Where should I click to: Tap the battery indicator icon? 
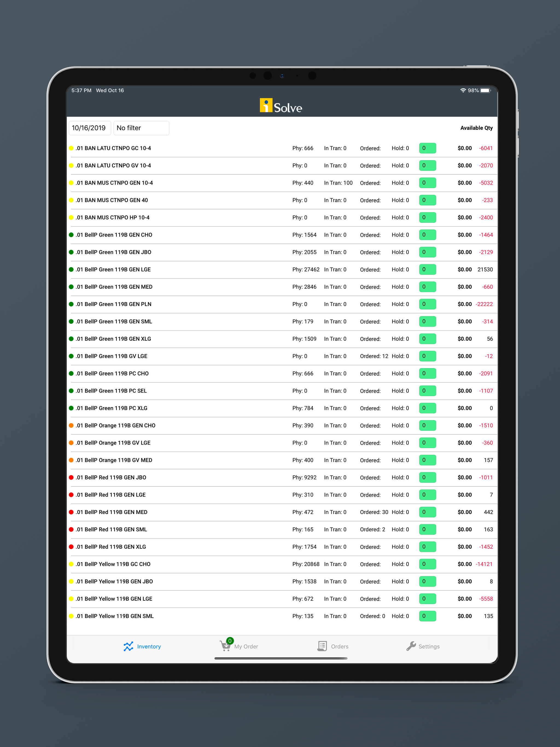pyautogui.click(x=485, y=91)
